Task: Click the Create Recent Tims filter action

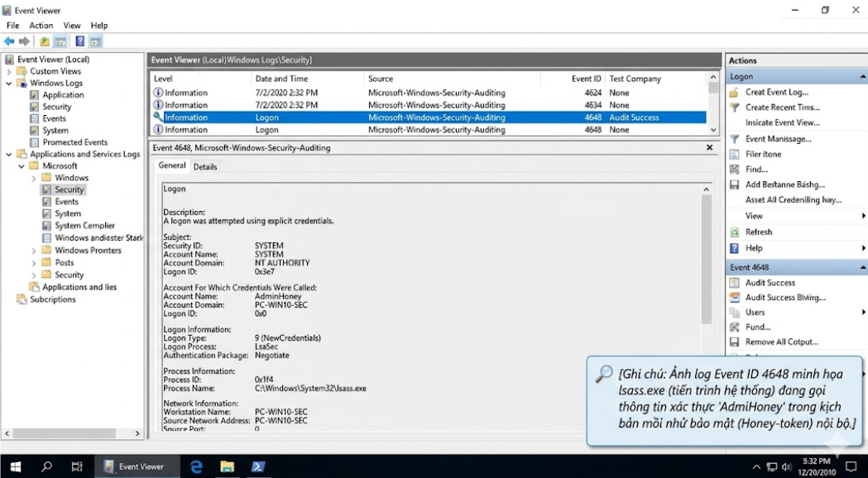Action: coord(782,108)
